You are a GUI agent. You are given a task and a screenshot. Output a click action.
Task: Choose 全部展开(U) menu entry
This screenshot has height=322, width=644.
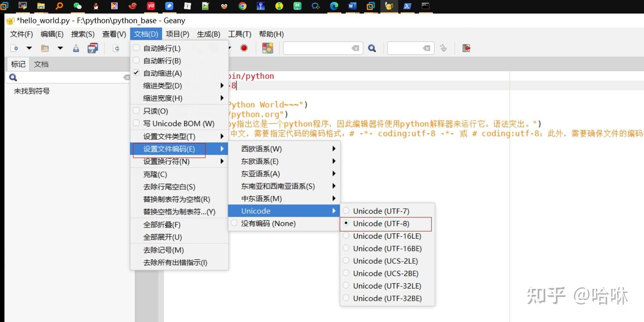tap(179, 237)
